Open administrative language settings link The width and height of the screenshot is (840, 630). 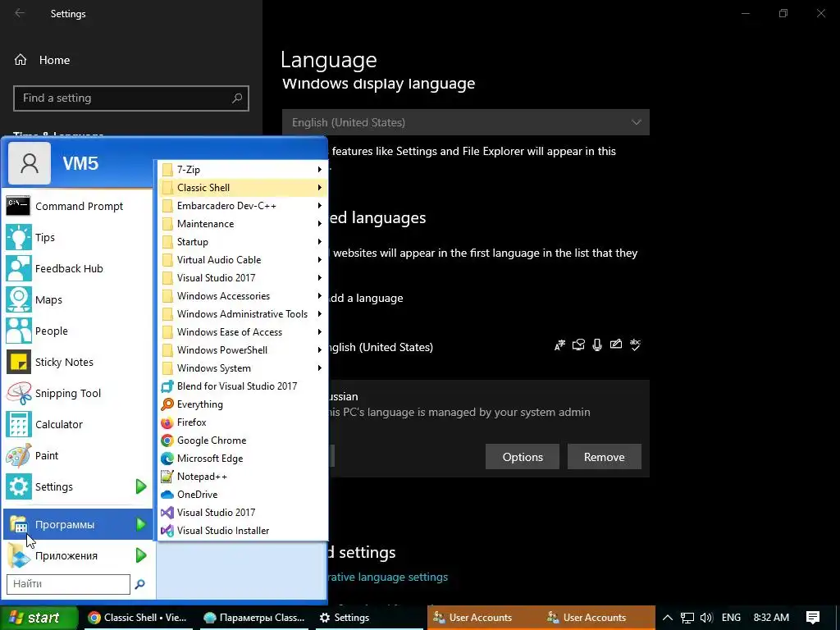pyautogui.click(x=388, y=577)
